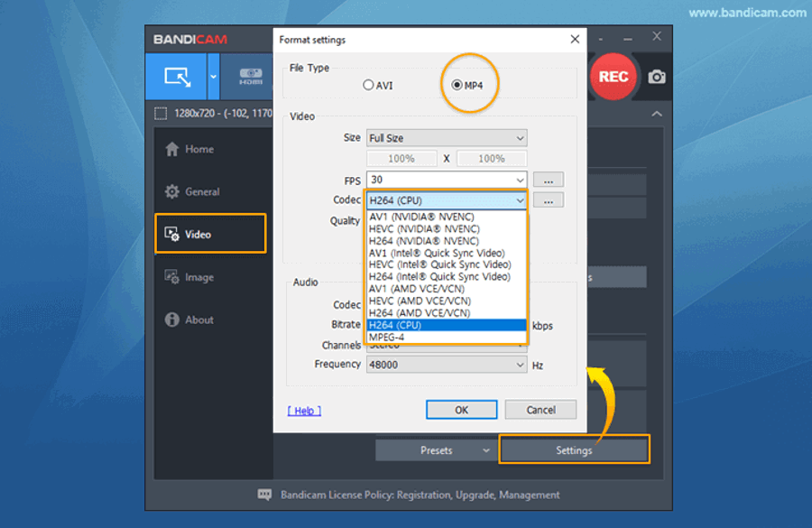Open the video Size dropdown
This screenshot has height=528, width=812.
447,138
